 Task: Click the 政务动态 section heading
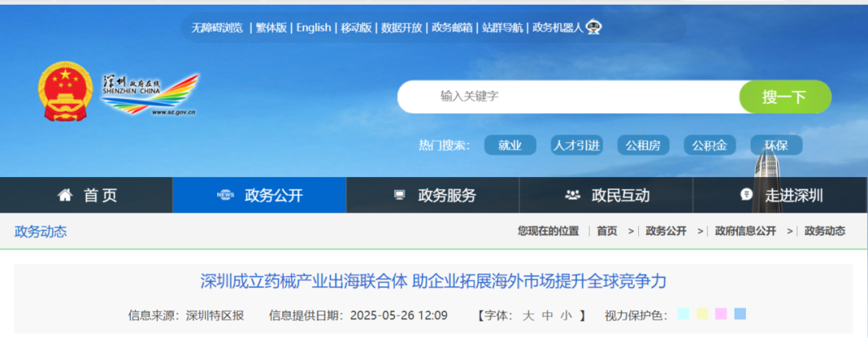click(40, 232)
